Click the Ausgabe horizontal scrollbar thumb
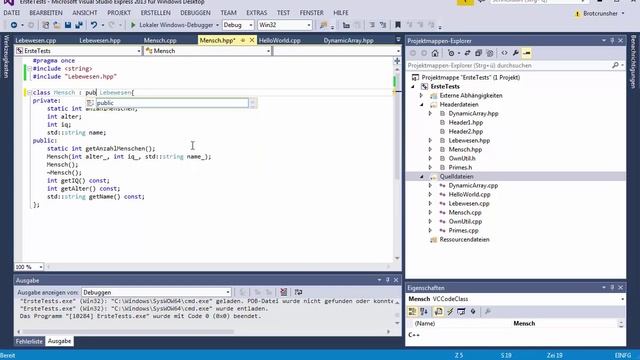This screenshot has height=360, width=640. tap(128, 331)
